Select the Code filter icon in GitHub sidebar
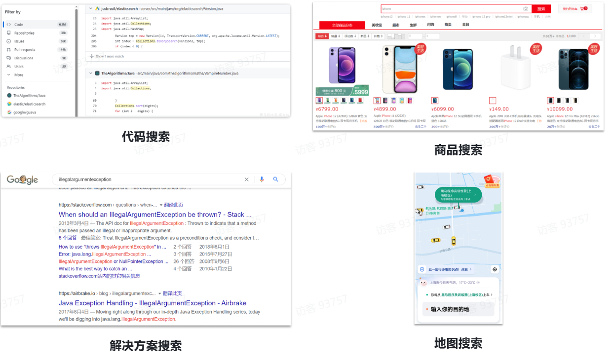Viewport: 615px width, 364px height. click(9, 24)
